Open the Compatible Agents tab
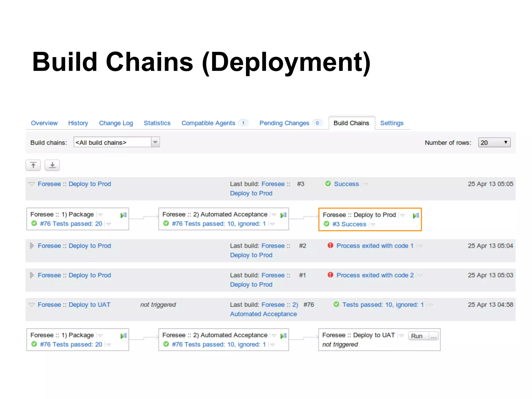The width and height of the screenshot is (532, 399). [x=208, y=123]
